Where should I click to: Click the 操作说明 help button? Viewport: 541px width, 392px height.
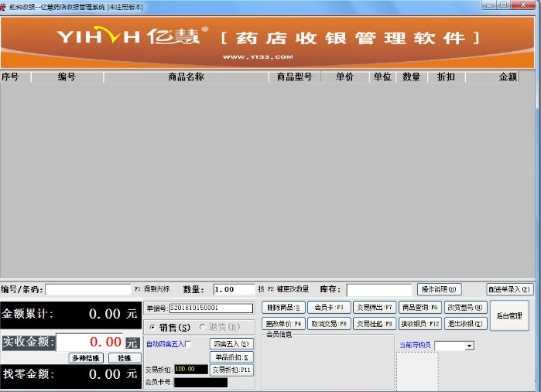coord(439,289)
